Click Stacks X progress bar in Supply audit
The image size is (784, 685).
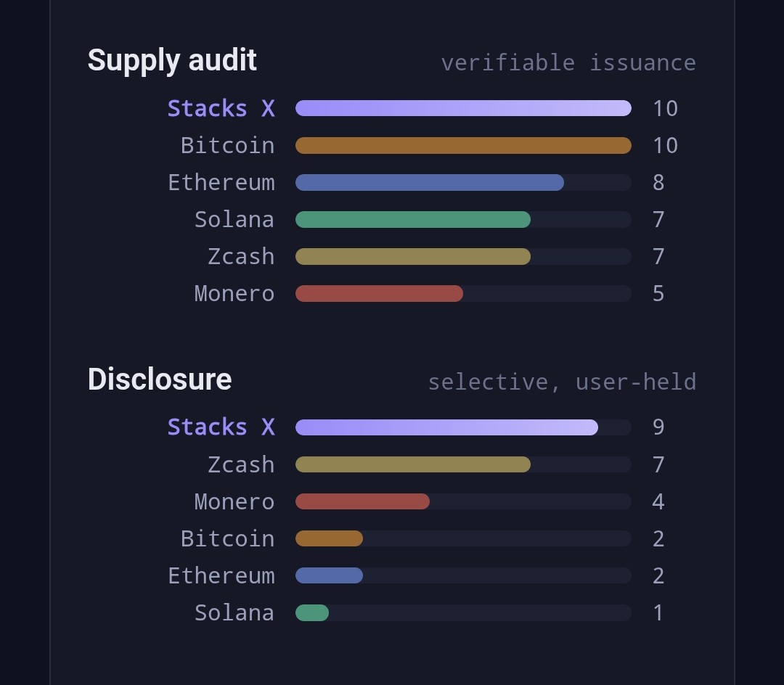(463, 108)
